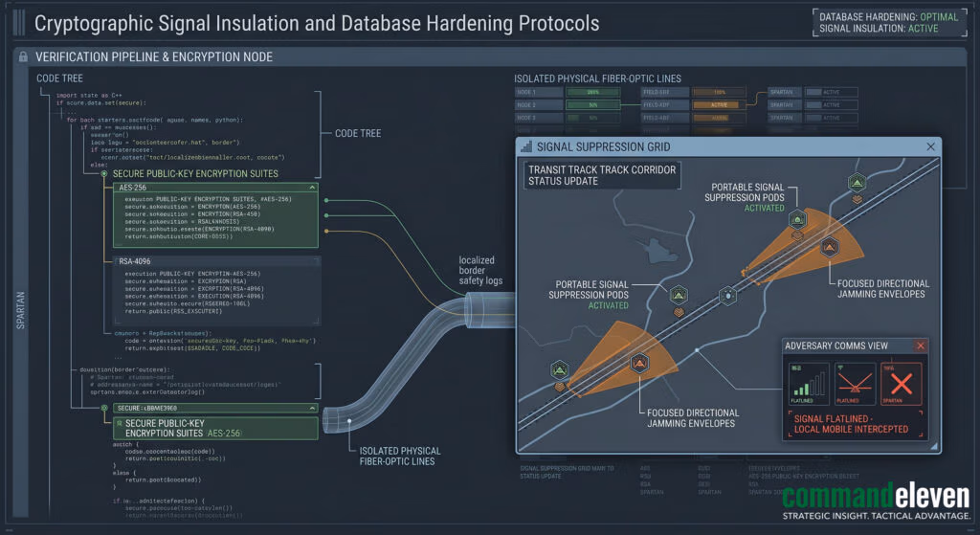Click the TRANSIT TRACK CORRIDOR STATUS UPDATE box
The height and width of the screenshot is (535, 980).
(x=602, y=175)
